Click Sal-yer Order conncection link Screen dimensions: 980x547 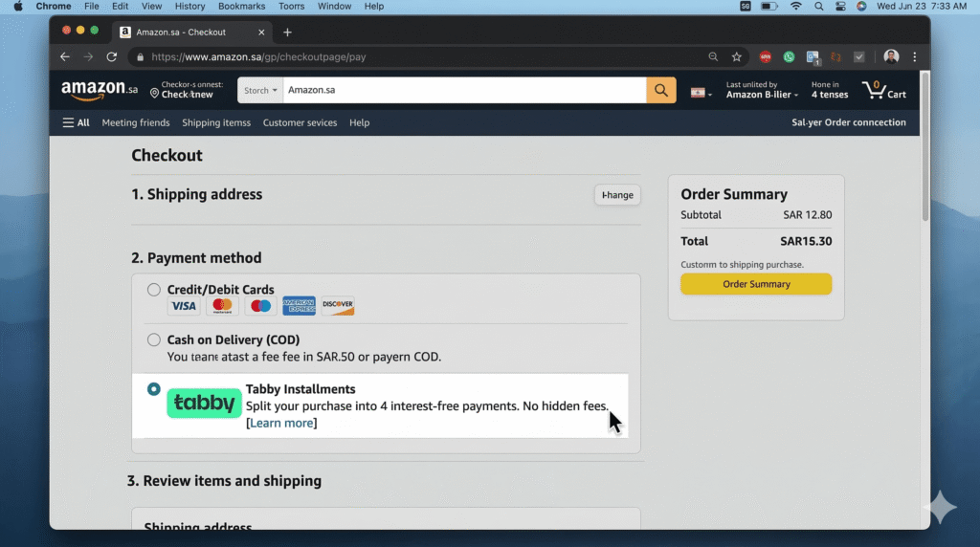(x=849, y=122)
